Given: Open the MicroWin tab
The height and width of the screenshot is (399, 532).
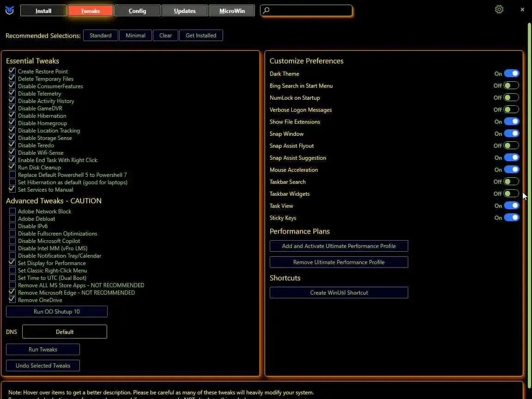Looking at the screenshot, I should pyautogui.click(x=232, y=11).
